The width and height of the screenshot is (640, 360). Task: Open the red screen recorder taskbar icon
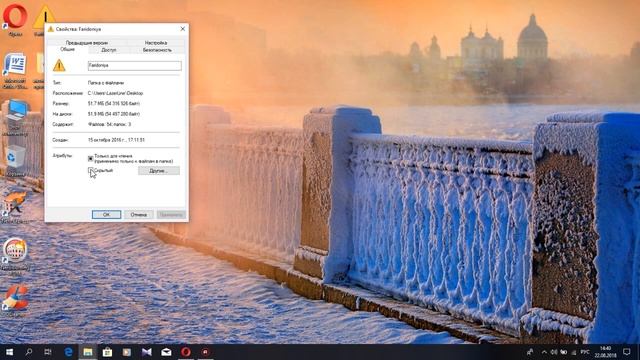click(x=205, y=351)
